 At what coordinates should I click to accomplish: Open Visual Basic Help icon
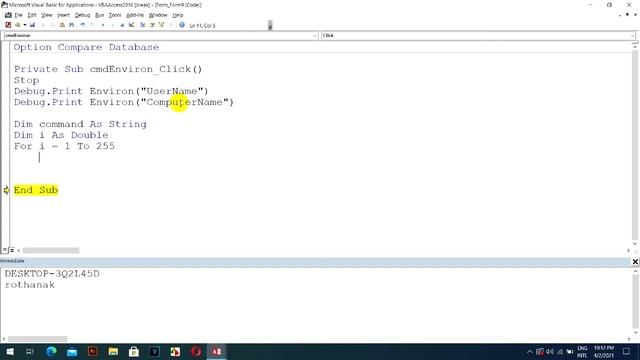182,25
